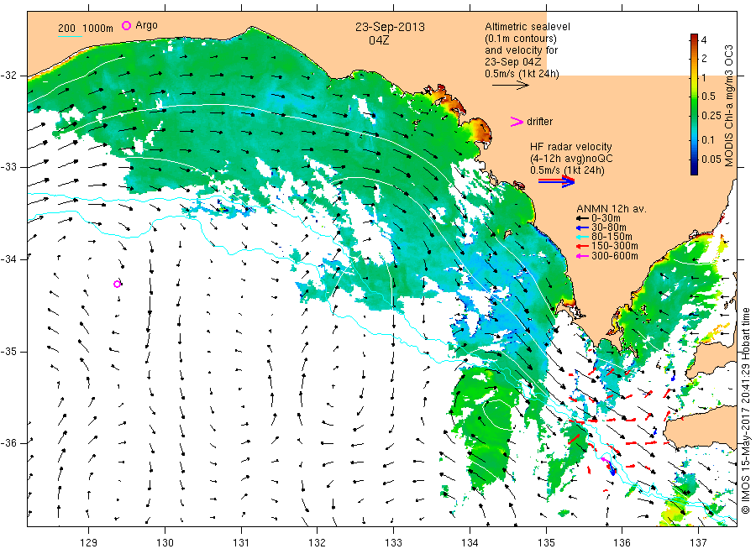Click the '150-300m' depth label

pos(615,247)
